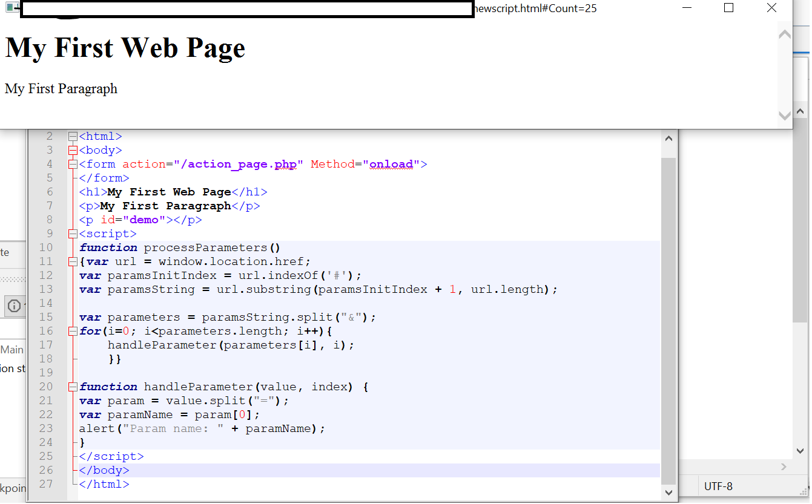The width and height of the screenshot is (812, 504).
Task: Click value.split("=") on line 21
Action: coord(220,401)
